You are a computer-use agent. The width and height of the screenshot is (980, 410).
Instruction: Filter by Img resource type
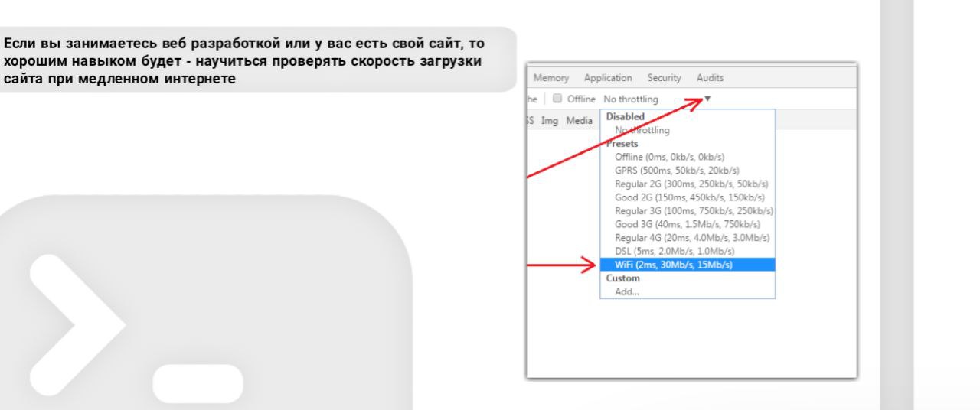(550, 120)
